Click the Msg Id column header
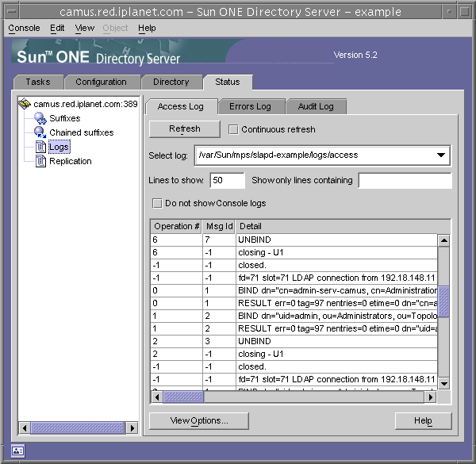 click(219, 226)
